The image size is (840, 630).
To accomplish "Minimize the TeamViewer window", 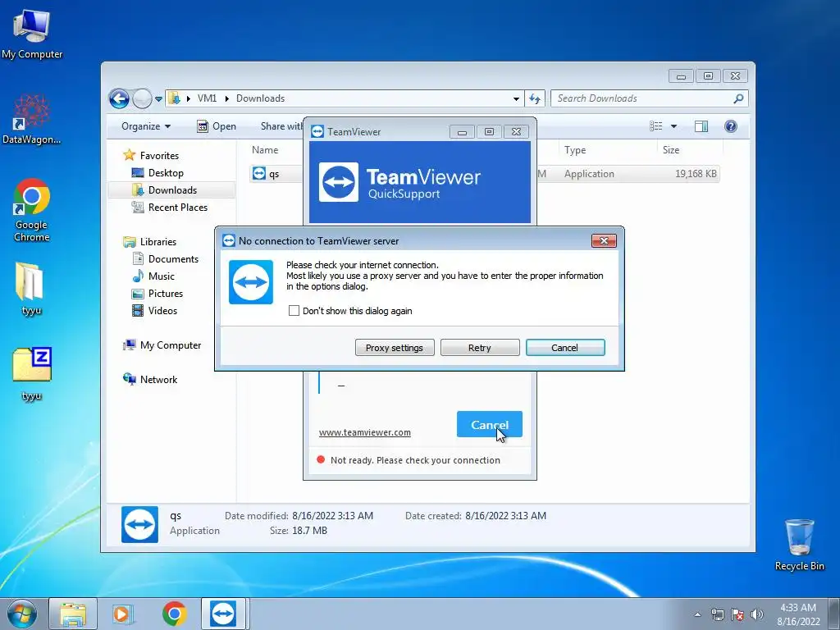I will [462, 132].
